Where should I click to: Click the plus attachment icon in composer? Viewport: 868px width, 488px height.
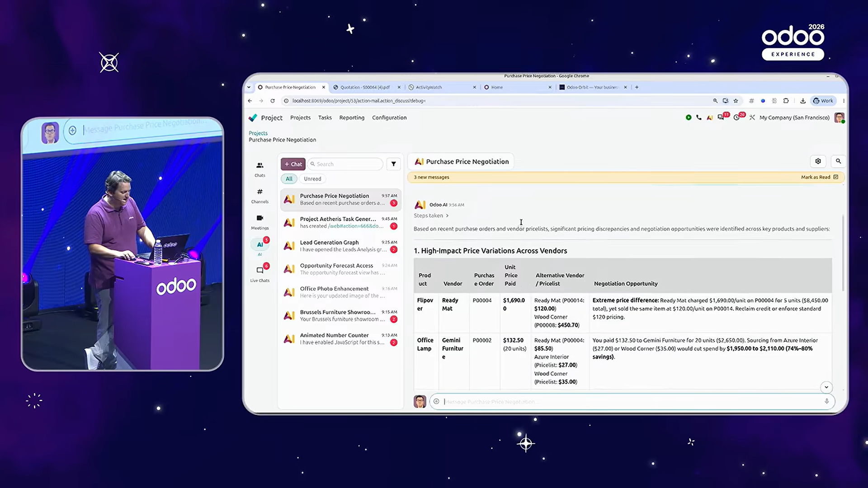click(x=436, y=401)
